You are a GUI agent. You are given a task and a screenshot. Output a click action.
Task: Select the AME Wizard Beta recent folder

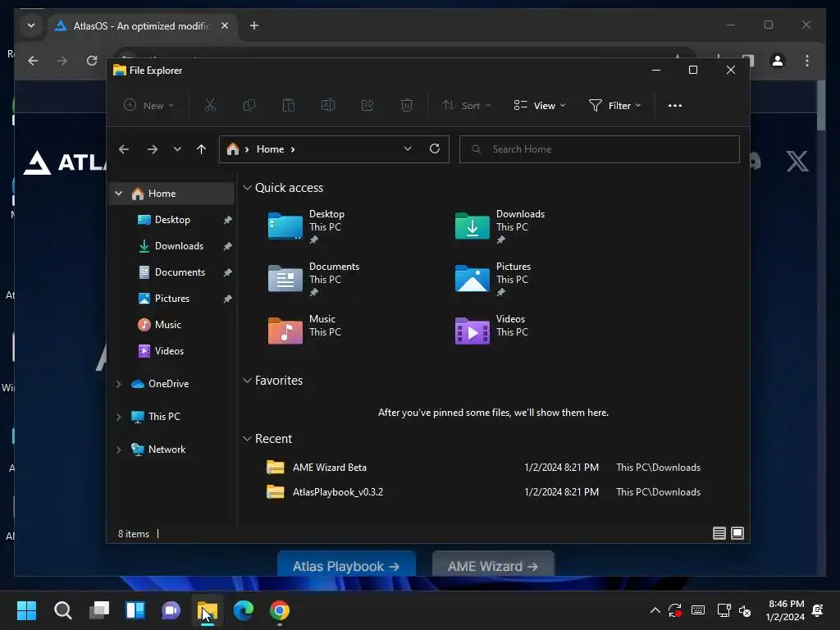pos(482,467)
